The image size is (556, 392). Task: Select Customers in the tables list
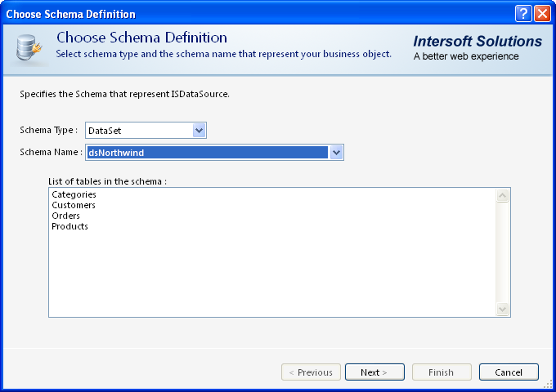74,205
